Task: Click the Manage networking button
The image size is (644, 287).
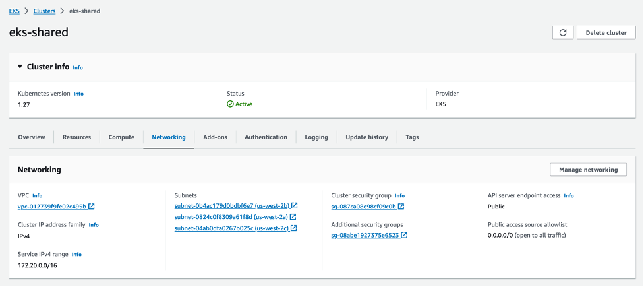Action: pyautogui.click(x=588, y=170)
